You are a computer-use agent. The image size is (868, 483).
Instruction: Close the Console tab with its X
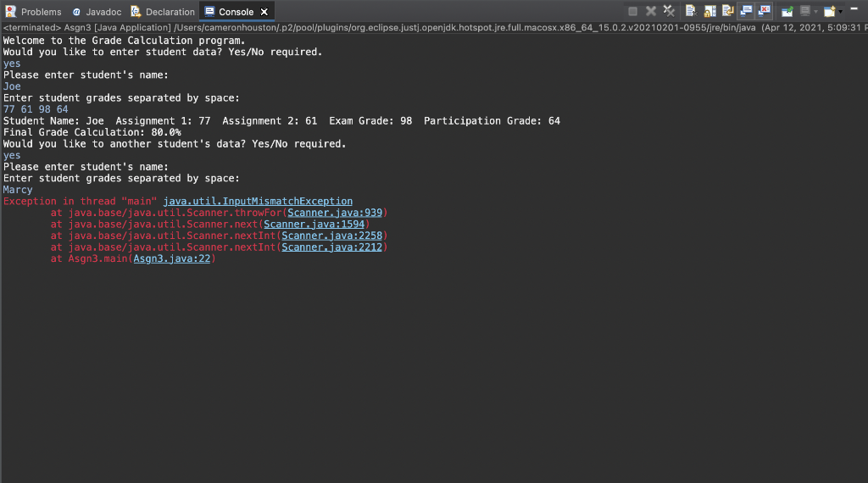(264, 12)
